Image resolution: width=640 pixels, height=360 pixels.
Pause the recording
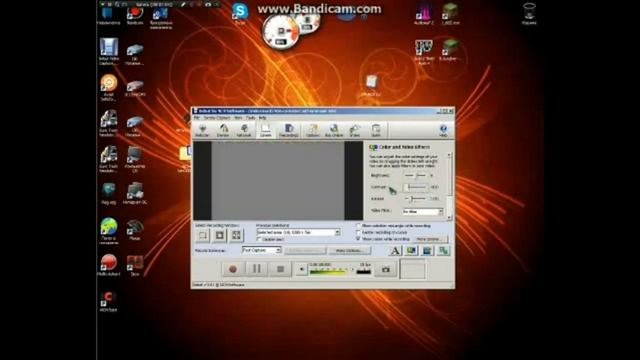tap(257, 269)
